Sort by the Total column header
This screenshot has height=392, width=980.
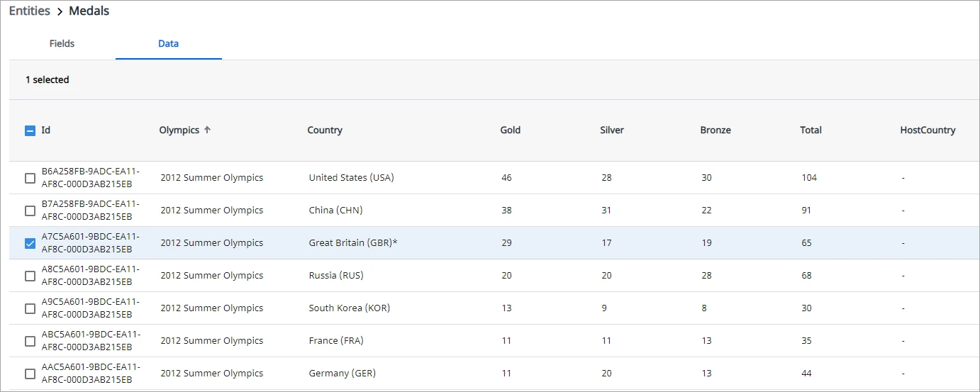[811, 130]
